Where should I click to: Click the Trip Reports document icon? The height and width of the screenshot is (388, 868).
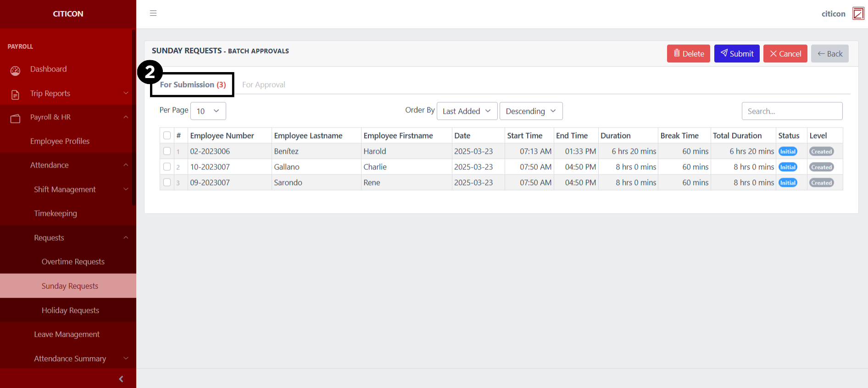point(16,95)
